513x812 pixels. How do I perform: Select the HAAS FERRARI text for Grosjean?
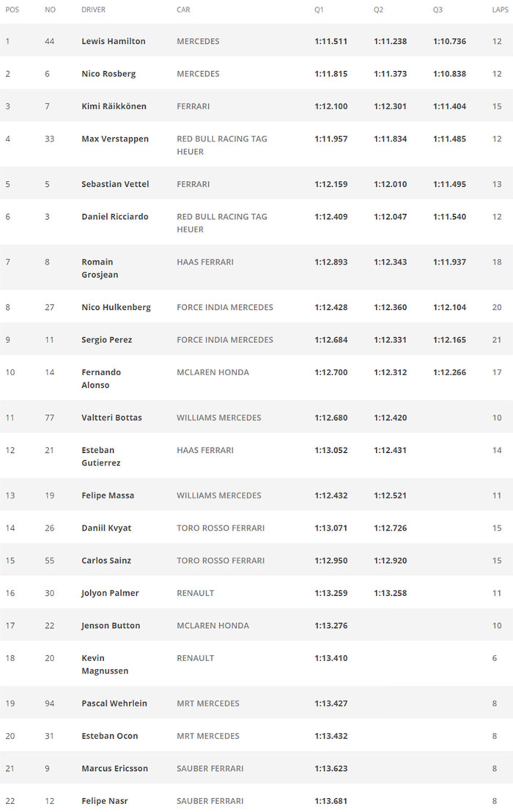click(205, 262)
